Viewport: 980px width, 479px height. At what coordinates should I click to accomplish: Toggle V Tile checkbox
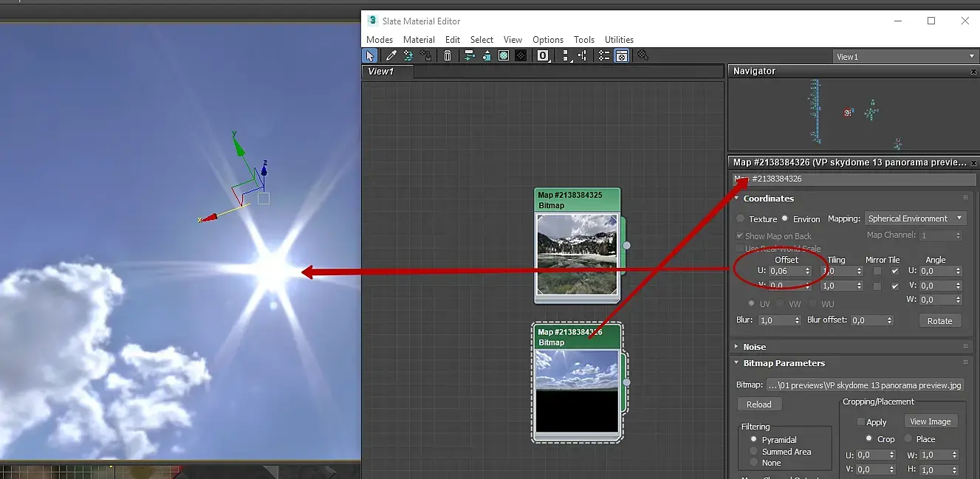point(895,286)
